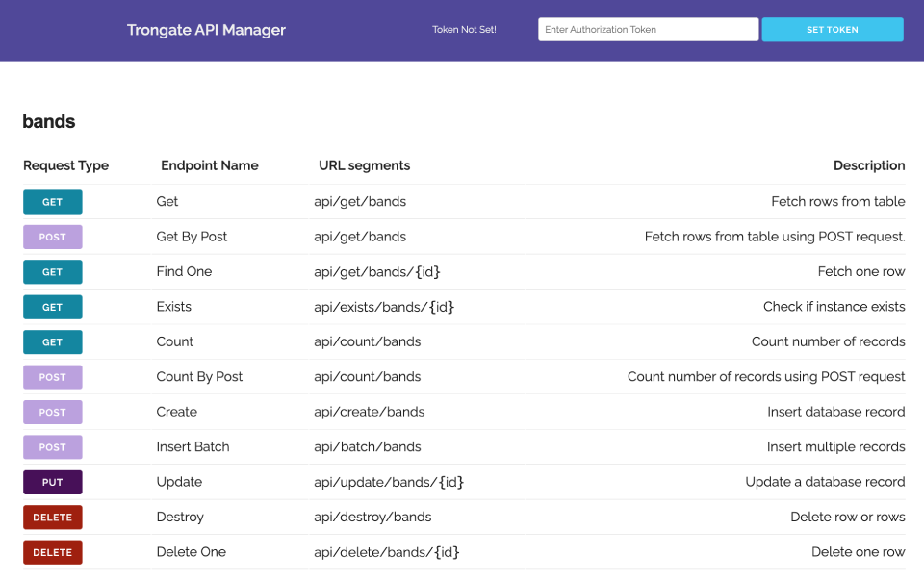Click the POST button for Insert Batch
924x581 pixels.
coord(52,447)
